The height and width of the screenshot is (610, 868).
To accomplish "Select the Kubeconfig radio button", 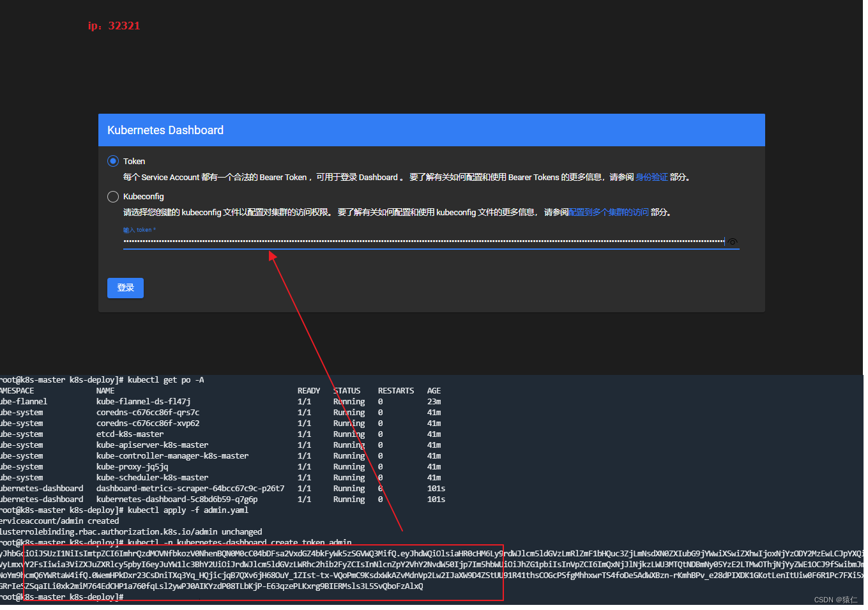I will (113, 196).
